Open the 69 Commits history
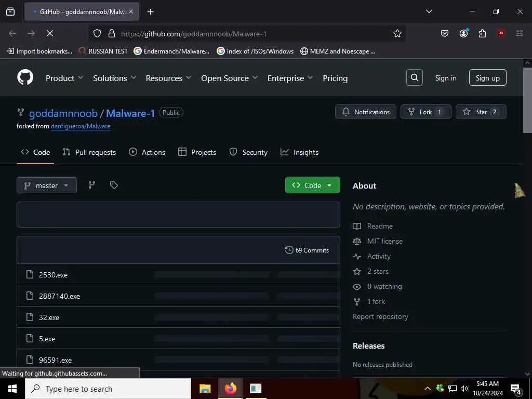 (307, 250)
